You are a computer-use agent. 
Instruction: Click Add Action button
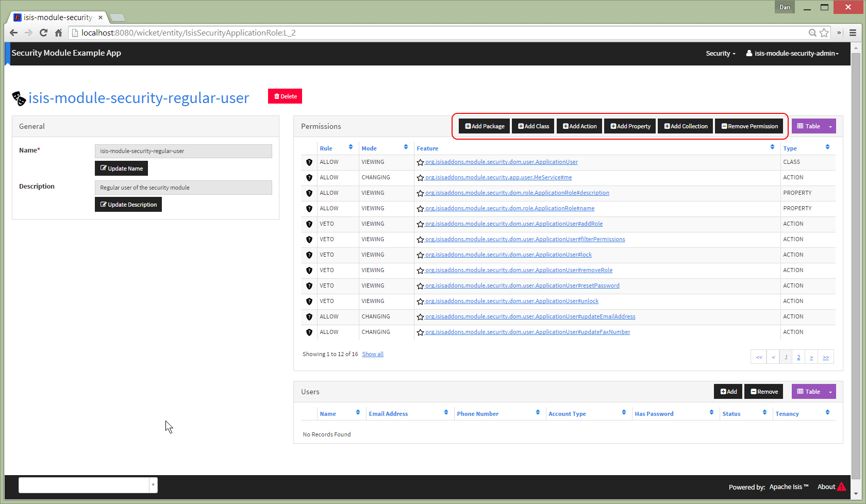point(579,126)
